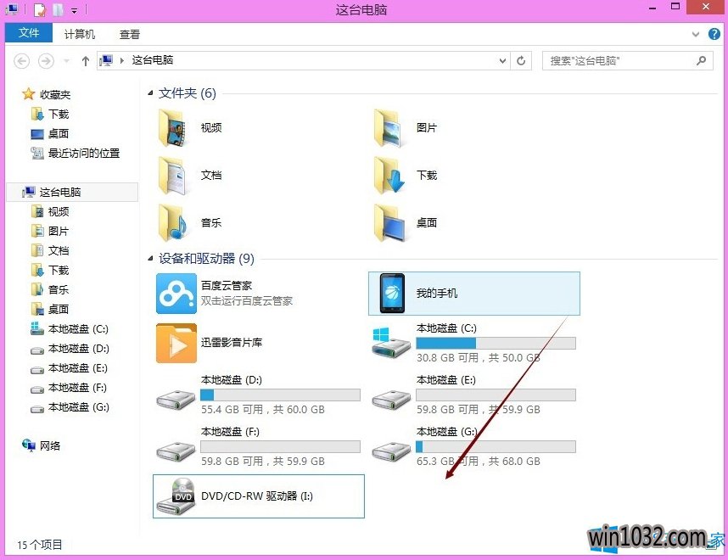Switch to the 查看 ribbon tab
Viewport: 728px width, 560px height.
click(x=130, y=35)
